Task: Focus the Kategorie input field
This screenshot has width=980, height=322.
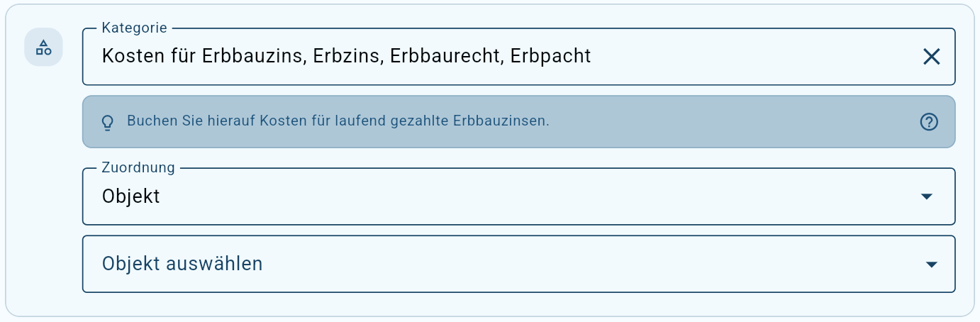Action: [x=519, y=57]
